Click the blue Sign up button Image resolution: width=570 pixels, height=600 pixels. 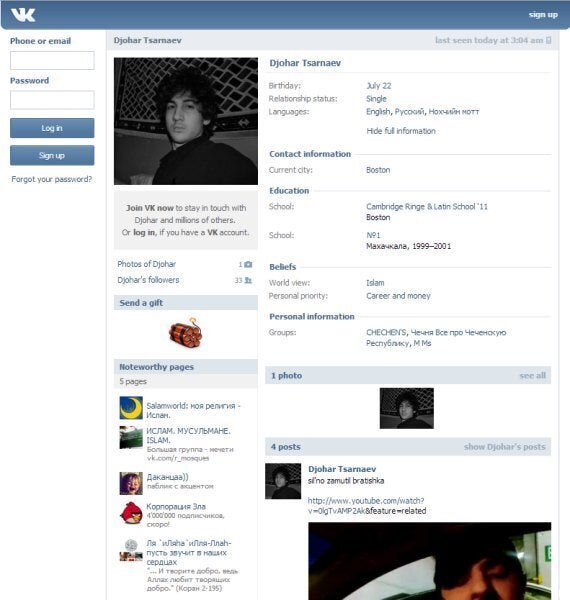point(52,155)
